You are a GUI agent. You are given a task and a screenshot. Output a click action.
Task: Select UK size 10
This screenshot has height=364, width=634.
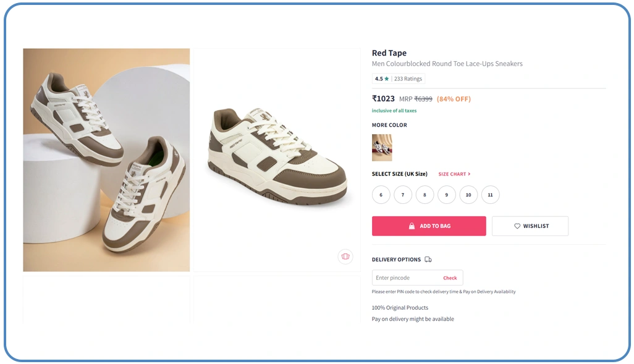[x=468, y=195]
